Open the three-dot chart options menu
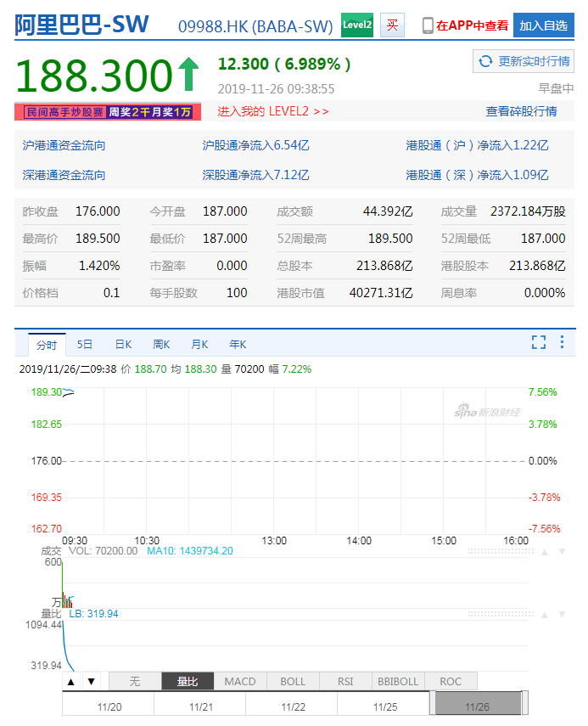Image resolution: width=588 pixels, height=726 pixels. (562, 342)
